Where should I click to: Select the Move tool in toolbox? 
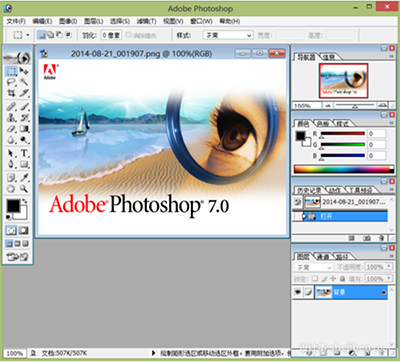[24, 71]
